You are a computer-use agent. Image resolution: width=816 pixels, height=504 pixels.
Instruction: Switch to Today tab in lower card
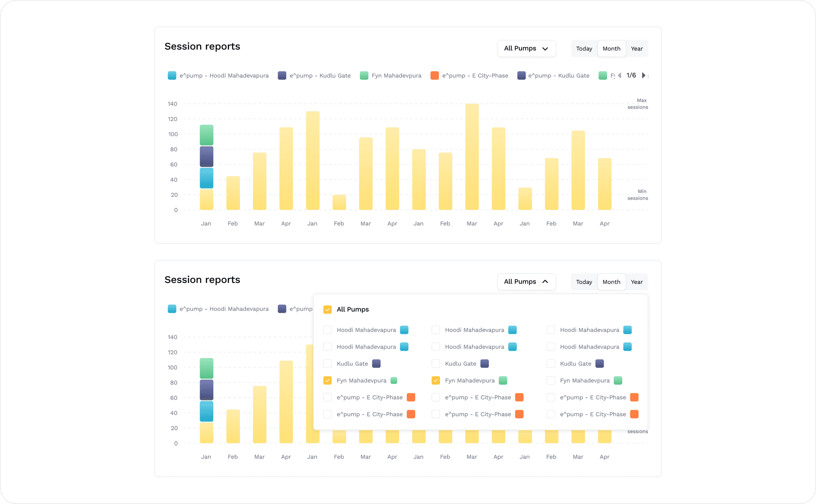(584, 282)
